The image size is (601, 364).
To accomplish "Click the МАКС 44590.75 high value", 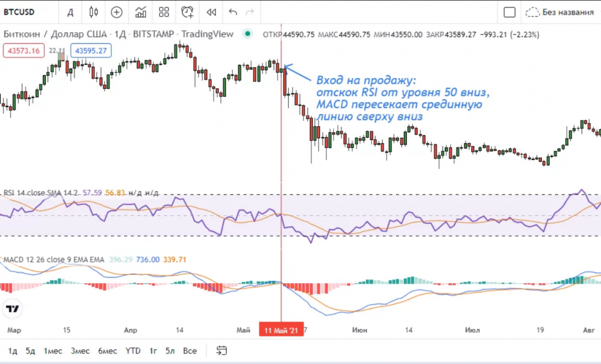I will [344, 35].
